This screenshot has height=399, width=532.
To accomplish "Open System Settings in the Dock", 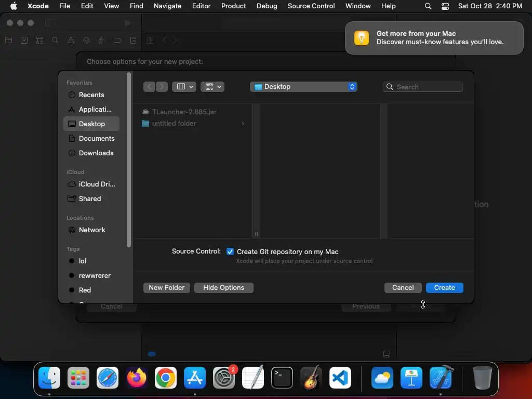I will 224,378.
